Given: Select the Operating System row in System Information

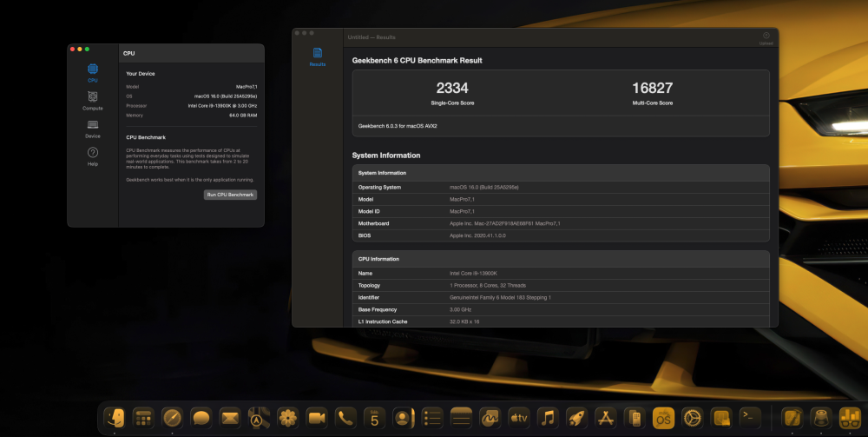Looking at the screenshot, I should 561,187.
